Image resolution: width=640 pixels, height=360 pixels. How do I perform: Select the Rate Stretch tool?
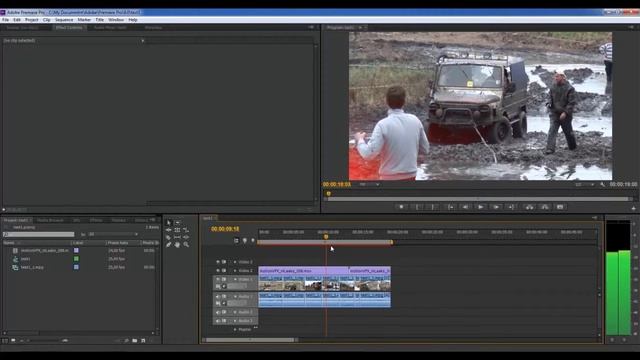point(186,230)
